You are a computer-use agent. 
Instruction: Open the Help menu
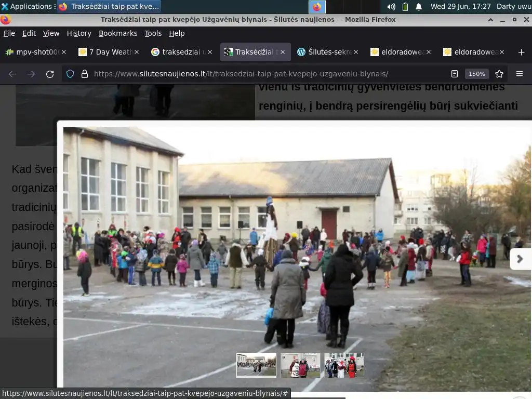tap(177, 33)
